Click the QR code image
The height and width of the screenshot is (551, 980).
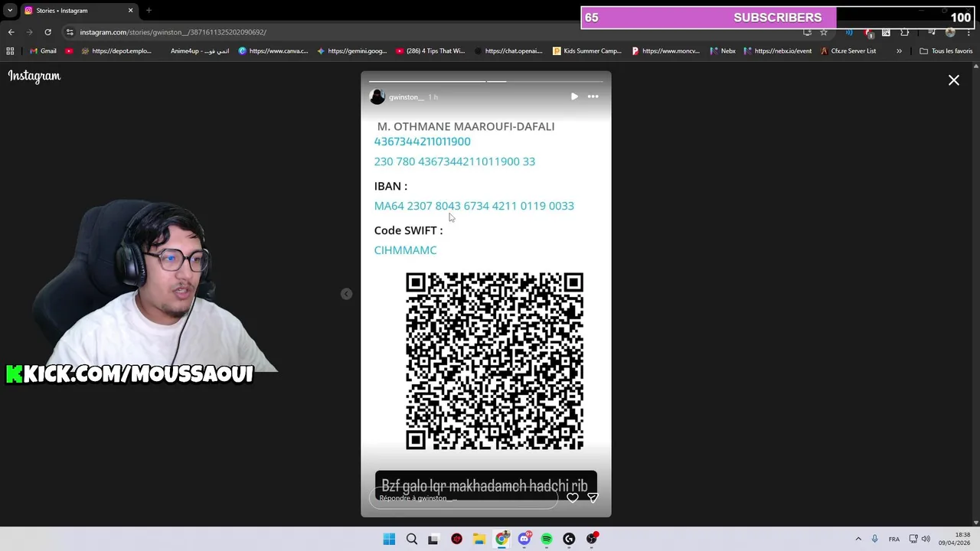[x=495, y=361]
